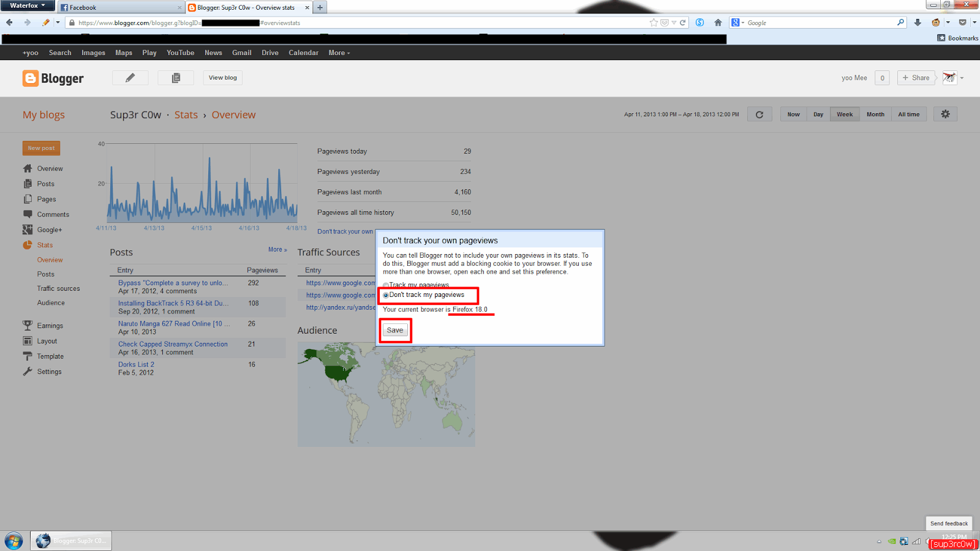980x551 pixels.
Task: Go to the browser Home page
Action: [x=718, y=23]
